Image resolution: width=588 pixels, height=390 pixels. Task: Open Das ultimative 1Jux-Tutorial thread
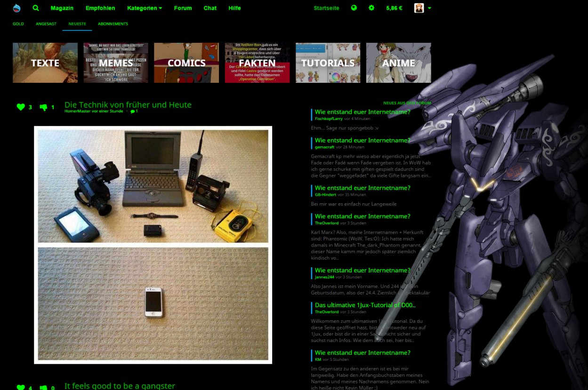pyautogui.click(x=365, y=305)
